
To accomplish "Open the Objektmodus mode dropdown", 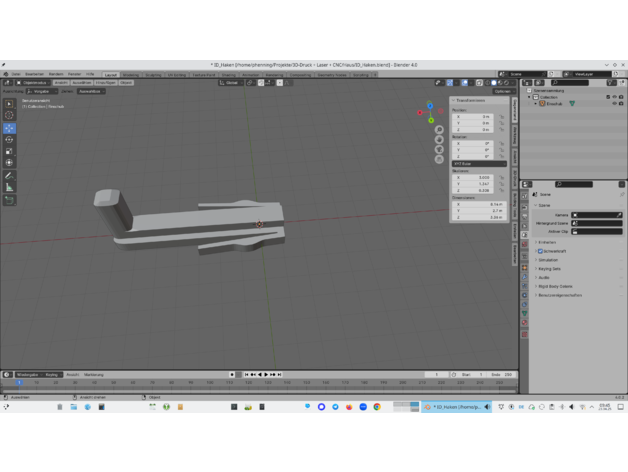I will coord(32,83).
